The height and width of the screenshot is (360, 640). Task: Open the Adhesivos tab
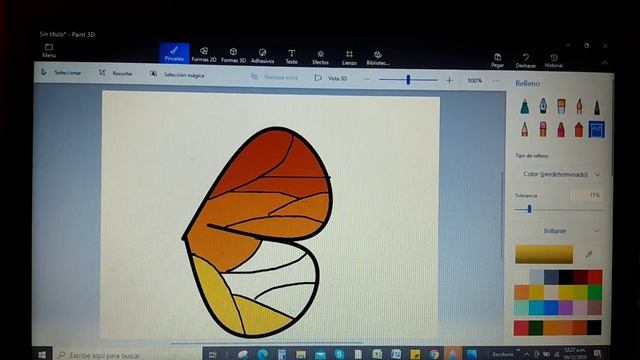click(x=262, y=56)
